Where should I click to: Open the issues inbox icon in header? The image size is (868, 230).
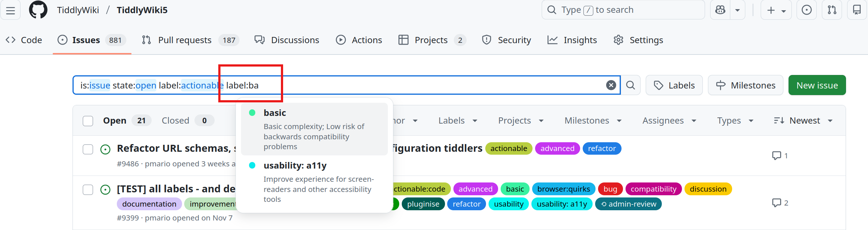pos(806,10)
